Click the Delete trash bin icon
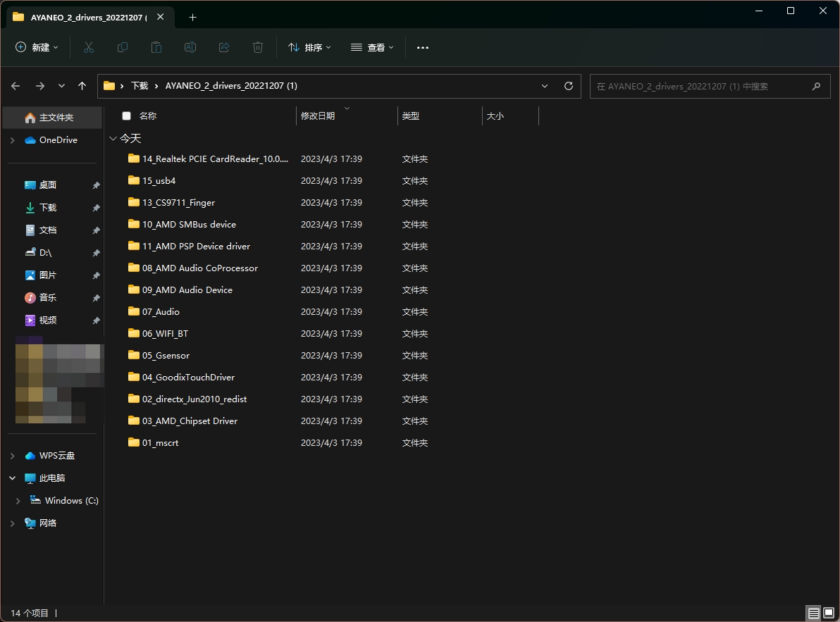The width and height of the screenshot is (840, 622). pos(258,47)
